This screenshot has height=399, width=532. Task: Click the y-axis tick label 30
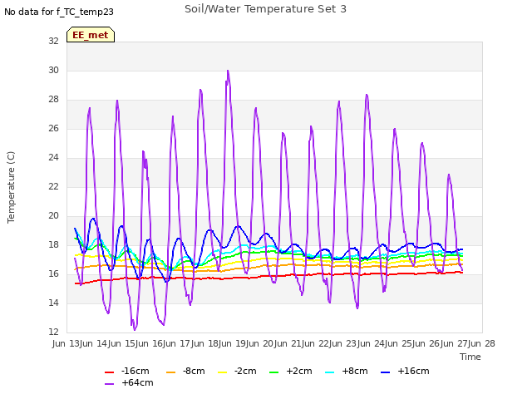click(53, 70)
